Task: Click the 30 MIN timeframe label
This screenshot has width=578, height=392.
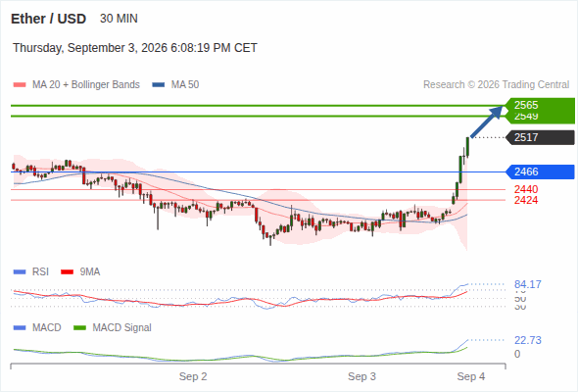Action: click(x=119, y=19)
